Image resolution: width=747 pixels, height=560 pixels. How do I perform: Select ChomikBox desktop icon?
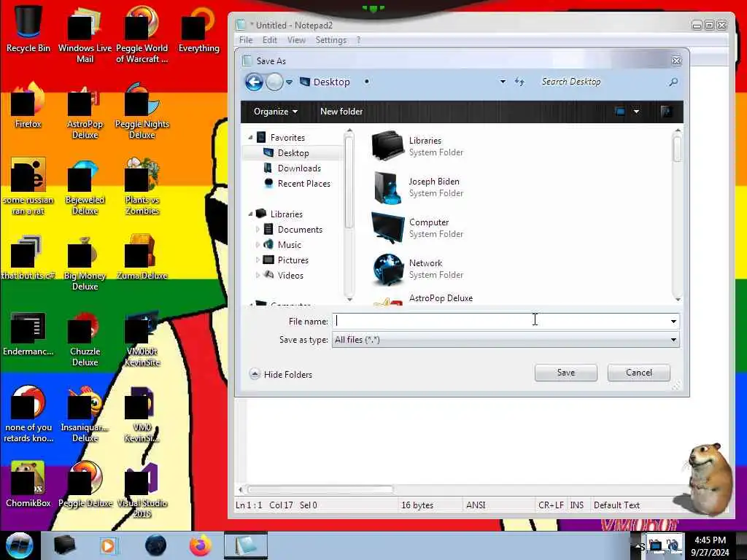click(28, 484)
